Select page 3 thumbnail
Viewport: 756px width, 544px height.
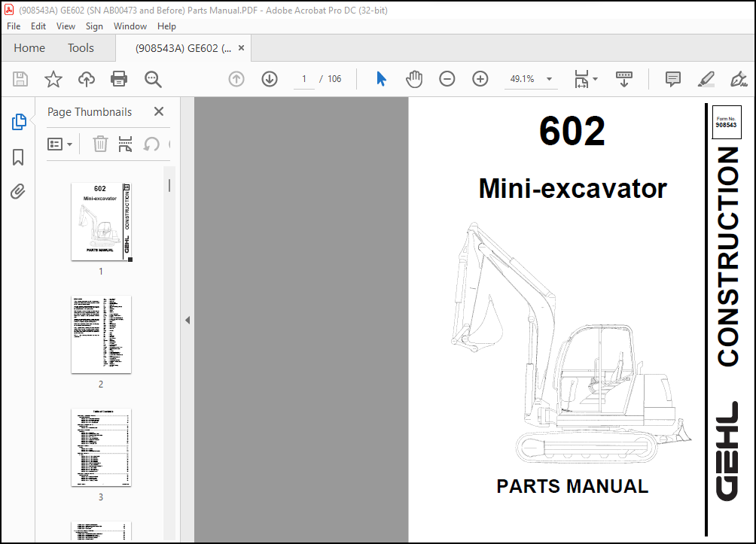coord(101,447)
